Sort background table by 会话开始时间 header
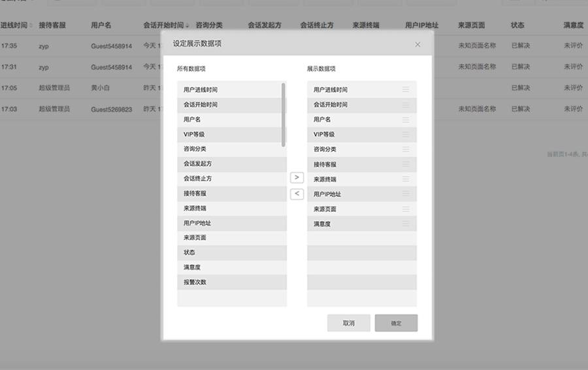 (x=166, y=25)
